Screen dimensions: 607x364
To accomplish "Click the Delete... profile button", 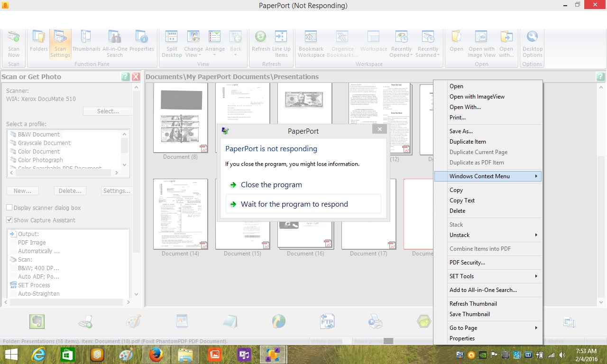I will pos(70,191).
